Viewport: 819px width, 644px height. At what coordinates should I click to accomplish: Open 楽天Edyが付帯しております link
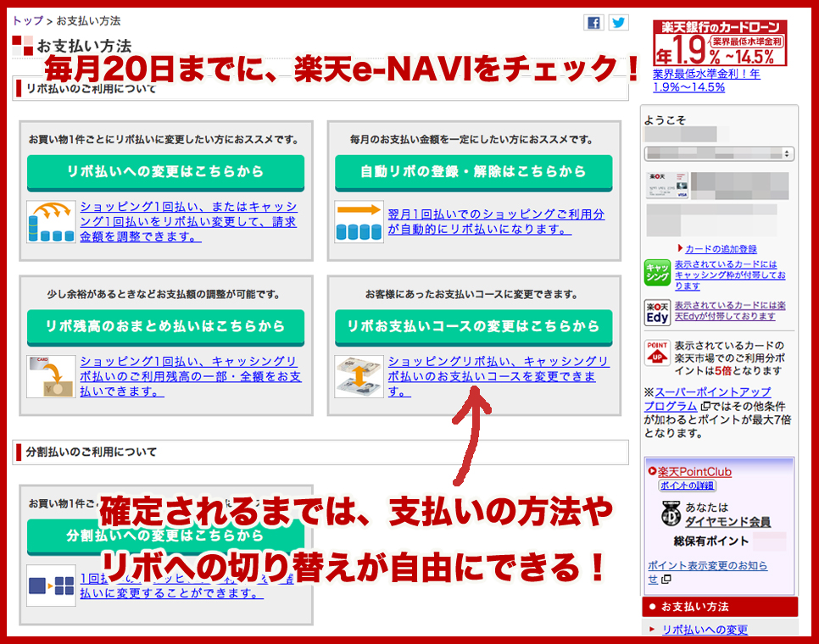tap(730, 310)
